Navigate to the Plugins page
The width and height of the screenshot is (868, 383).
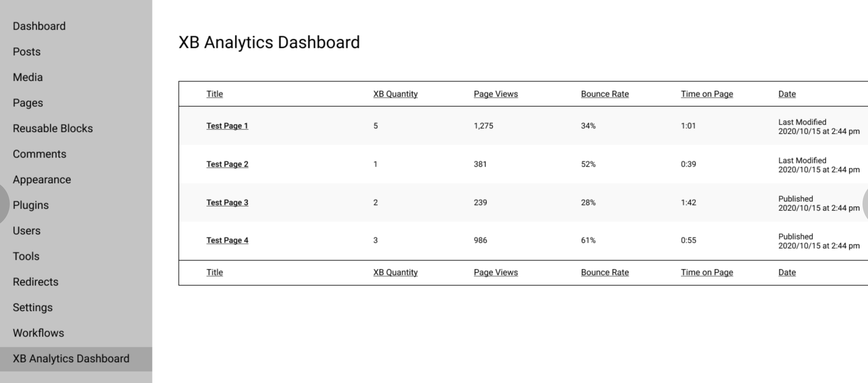point(30,205)
